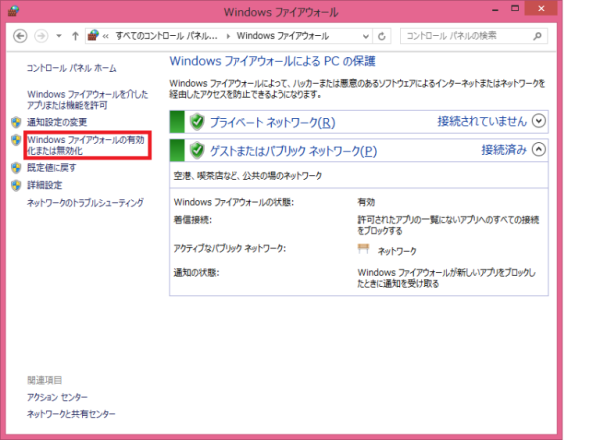Expand private network section chevron

(x=539, y=121)
